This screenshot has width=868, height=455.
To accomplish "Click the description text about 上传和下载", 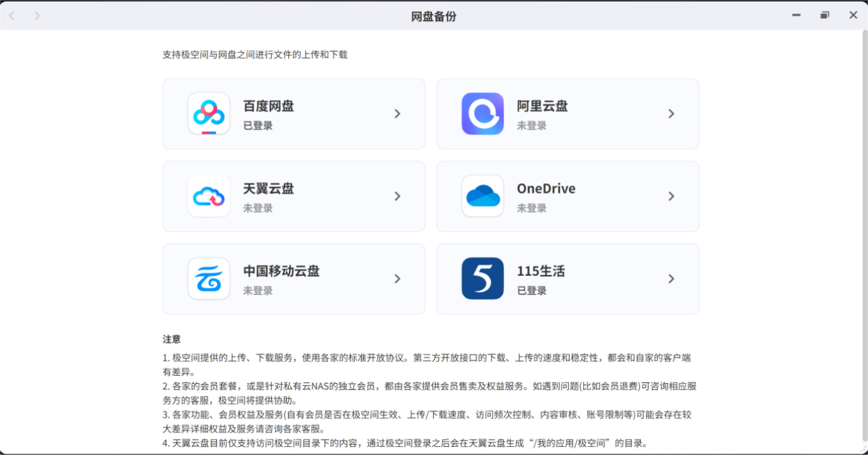I will (255, 54).
